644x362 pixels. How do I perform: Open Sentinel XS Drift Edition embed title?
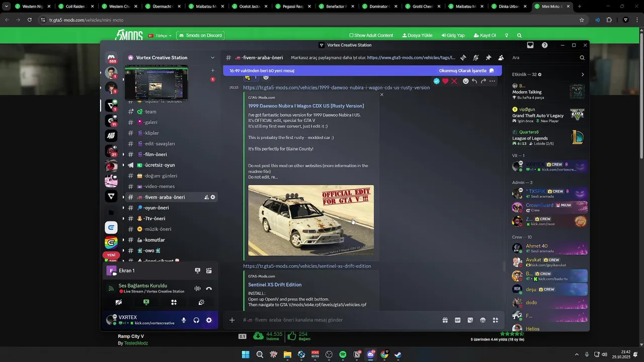(275, 285)
